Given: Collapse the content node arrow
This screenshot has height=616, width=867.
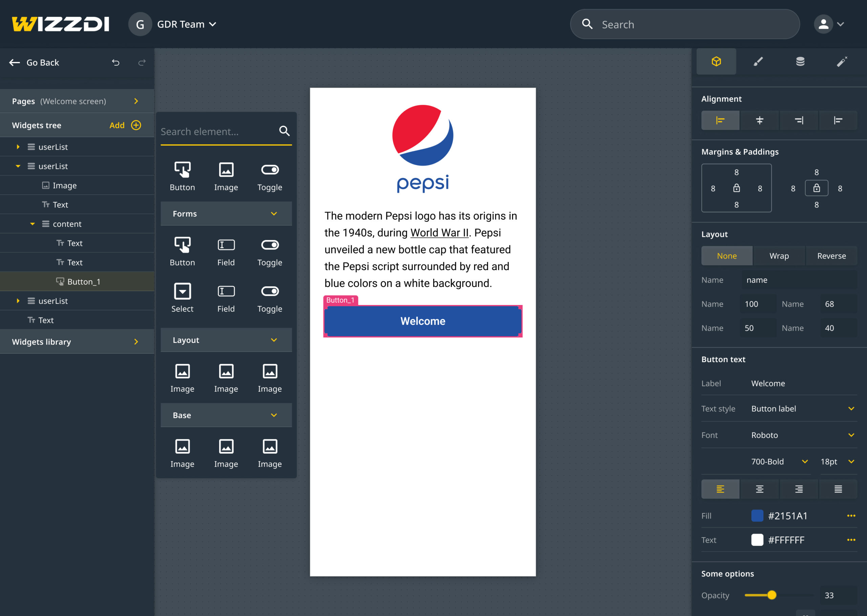Looking at the screenshot, I should point(33,224).
